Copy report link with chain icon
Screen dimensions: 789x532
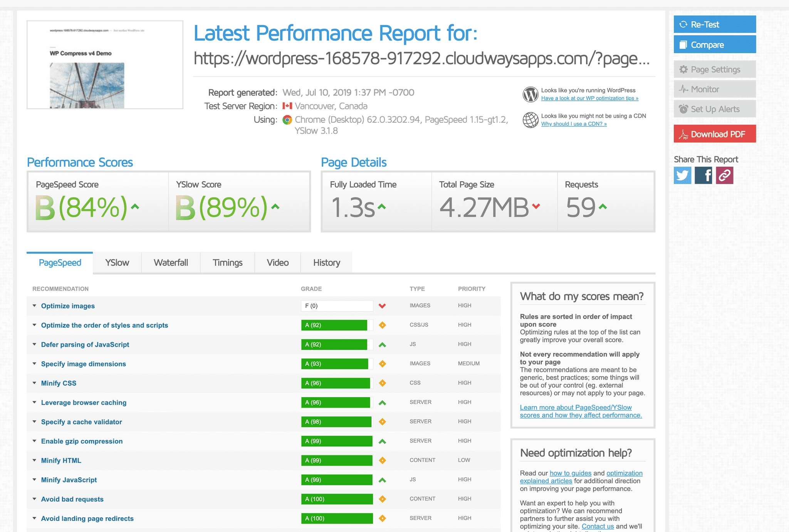[725, 176]
